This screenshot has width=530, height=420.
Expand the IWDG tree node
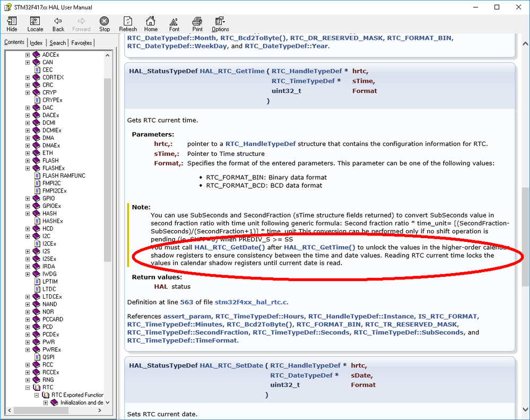coord(28,274)
